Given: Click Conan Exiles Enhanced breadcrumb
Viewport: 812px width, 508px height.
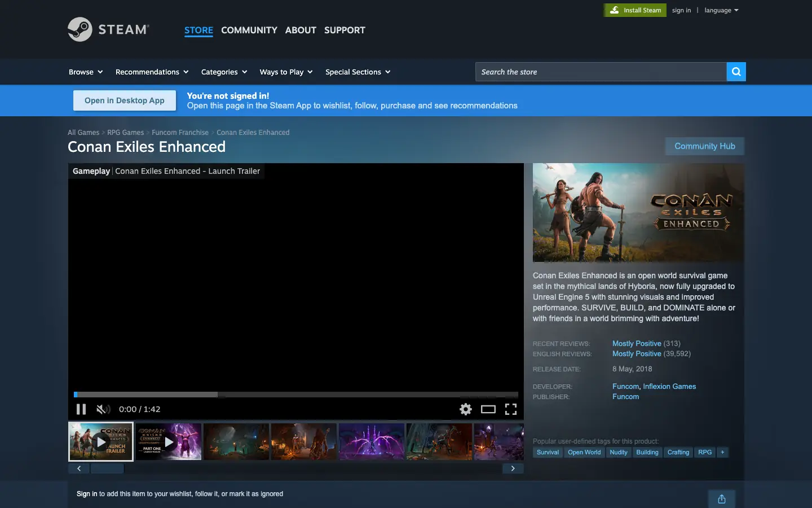Looking at the screenshot, I should 253,133.
